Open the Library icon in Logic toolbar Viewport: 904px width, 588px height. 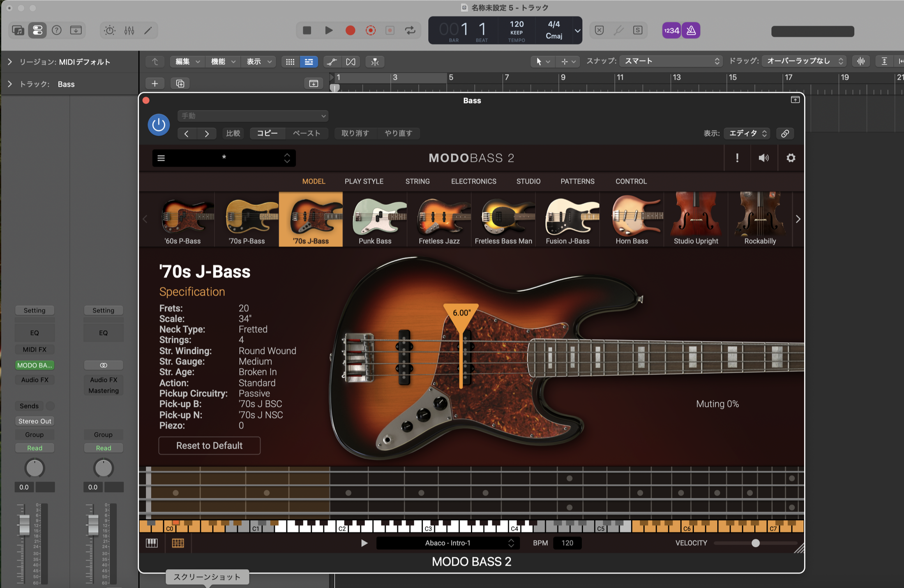click(x=18, y=30)
